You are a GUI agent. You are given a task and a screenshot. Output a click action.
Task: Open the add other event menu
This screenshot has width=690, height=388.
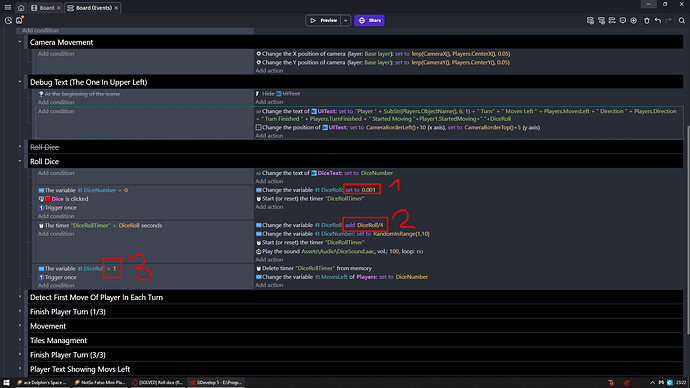pyautogui.click(x=634, y=20)
